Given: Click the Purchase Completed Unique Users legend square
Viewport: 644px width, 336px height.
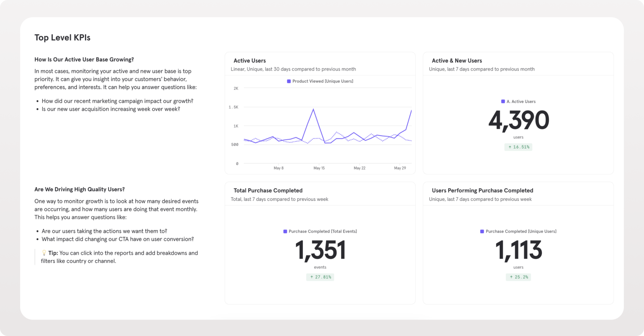Looking at the screenshot, I should pos(482,231).
